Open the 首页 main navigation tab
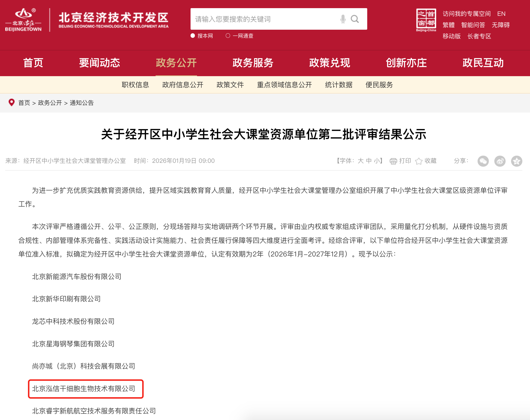This screenshot has width=530, height=420. 33,63
